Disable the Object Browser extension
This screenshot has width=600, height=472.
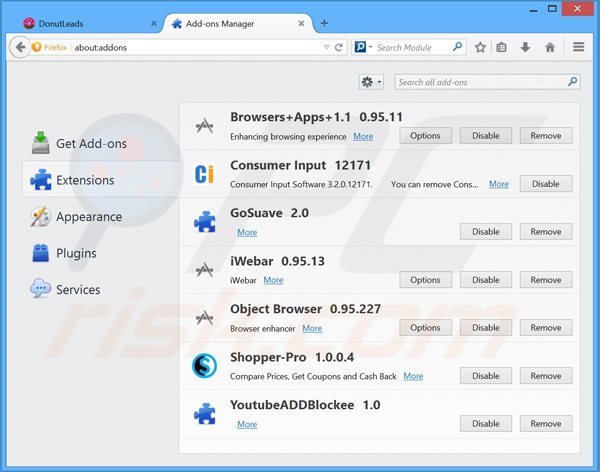tap(486, 328)
